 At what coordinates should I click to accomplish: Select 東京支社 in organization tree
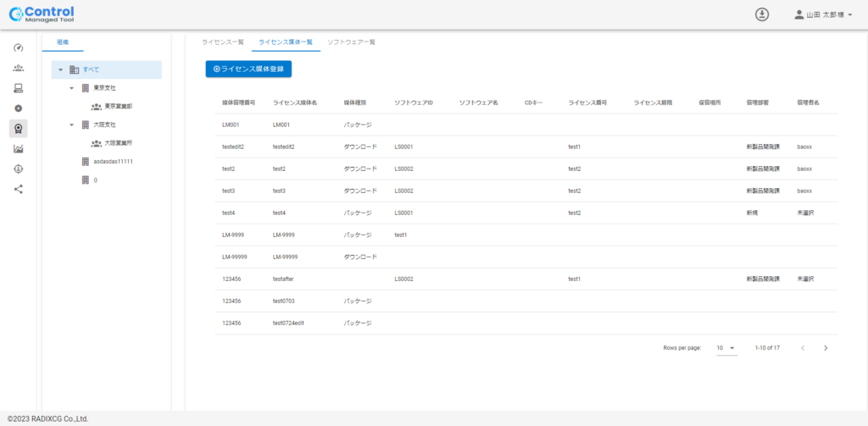pos(106,88)
